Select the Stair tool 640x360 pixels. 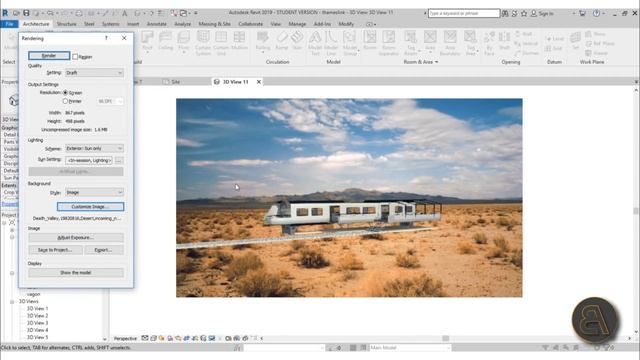pyautogui.click(x=297, y=41)
